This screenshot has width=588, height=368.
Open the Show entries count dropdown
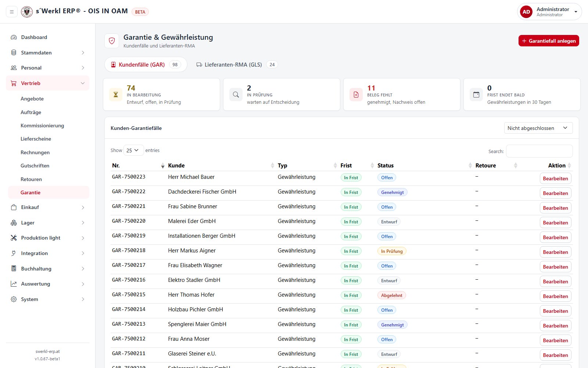point(133,150)
